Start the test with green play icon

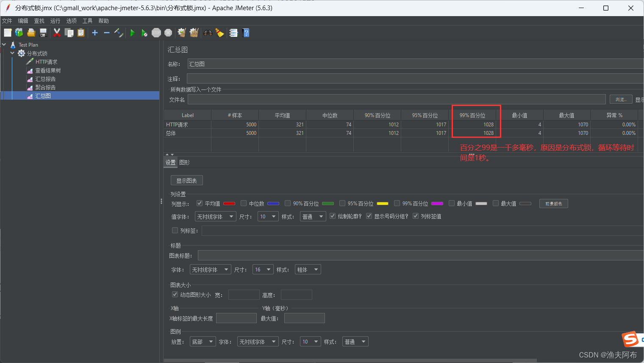point(133,33)
